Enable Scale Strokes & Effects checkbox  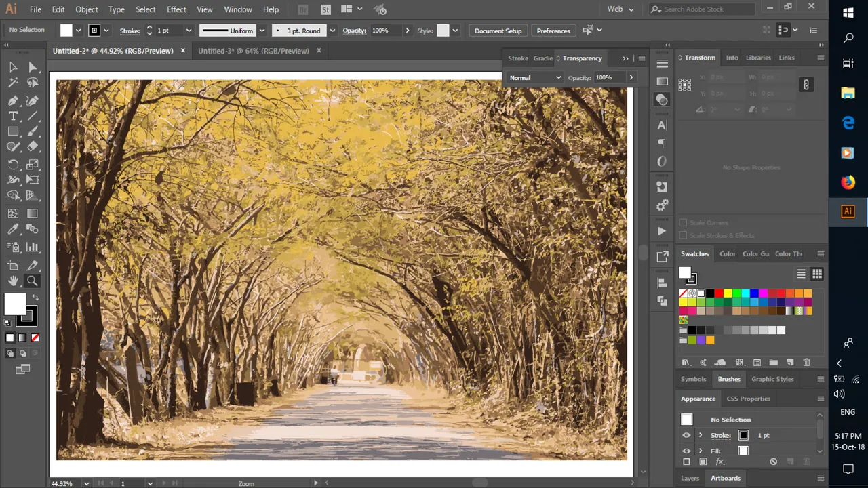pos(683,235)
